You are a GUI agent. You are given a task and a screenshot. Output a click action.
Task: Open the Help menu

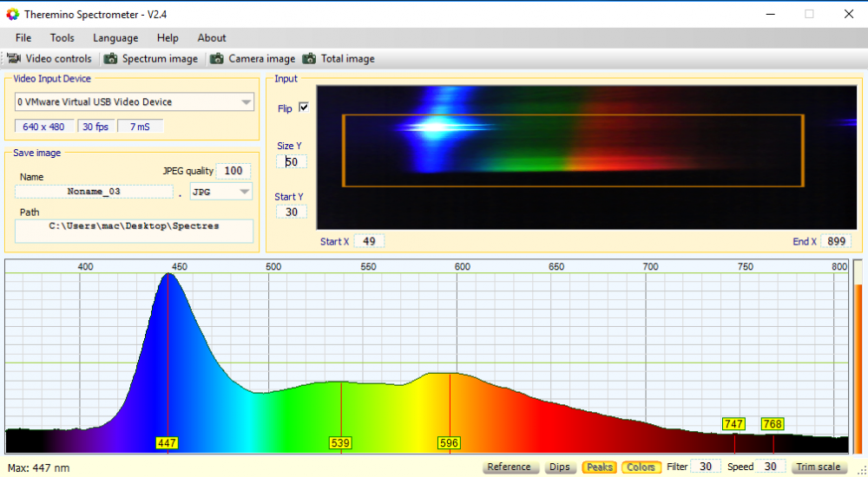pos(168,38)
